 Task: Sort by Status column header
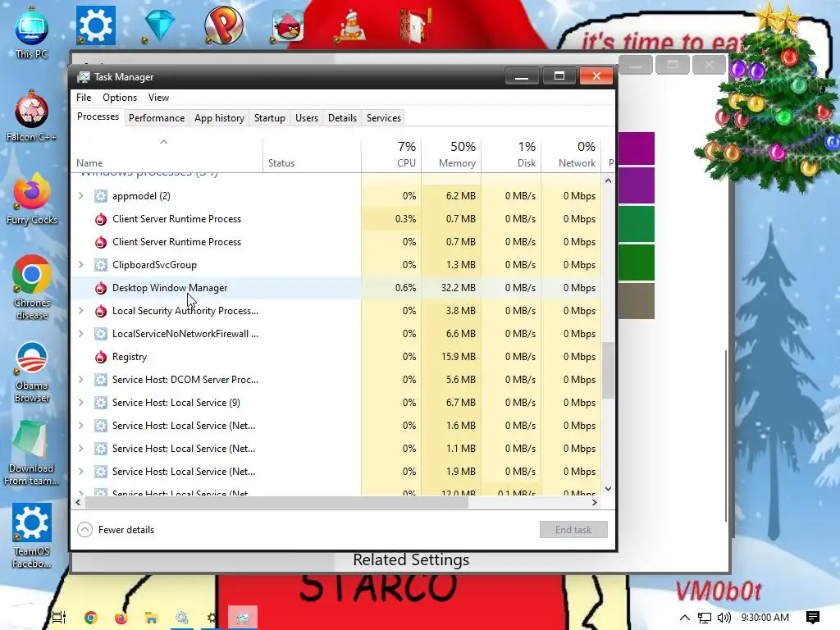(313, 154)
